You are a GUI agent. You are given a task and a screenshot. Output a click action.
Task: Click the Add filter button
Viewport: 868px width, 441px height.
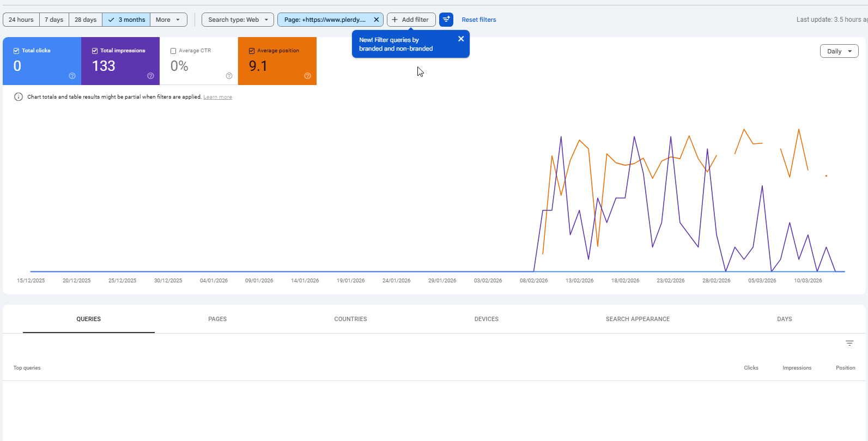411,20
